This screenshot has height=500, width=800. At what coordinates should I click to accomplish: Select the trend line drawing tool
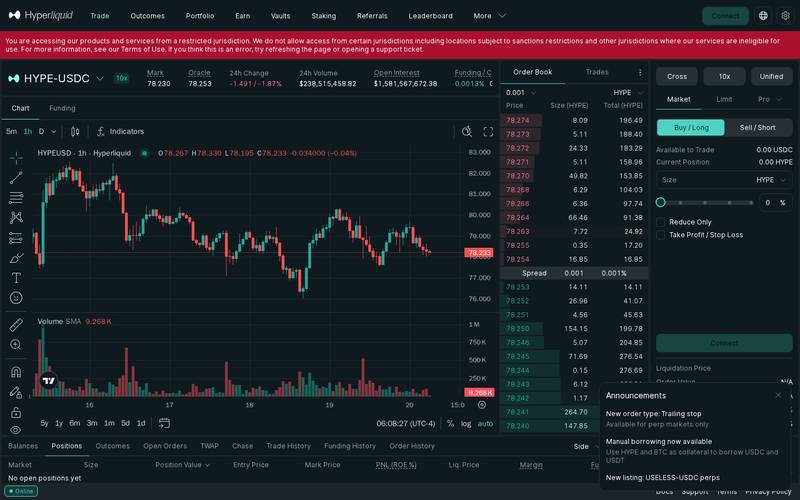[16, 178]
